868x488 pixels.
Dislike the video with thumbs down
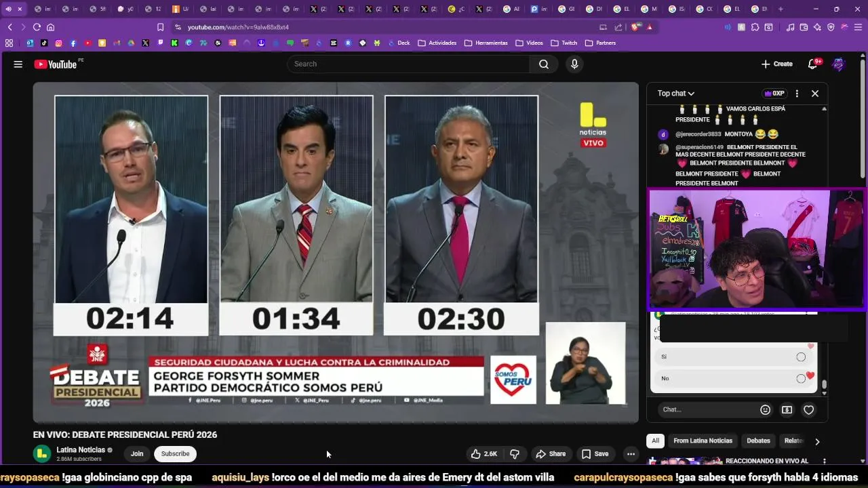515,454
